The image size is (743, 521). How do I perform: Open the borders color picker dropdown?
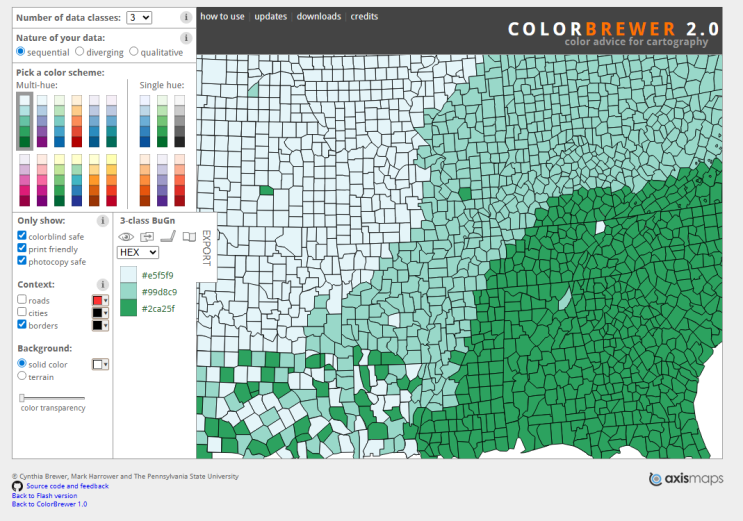[100, 325]
